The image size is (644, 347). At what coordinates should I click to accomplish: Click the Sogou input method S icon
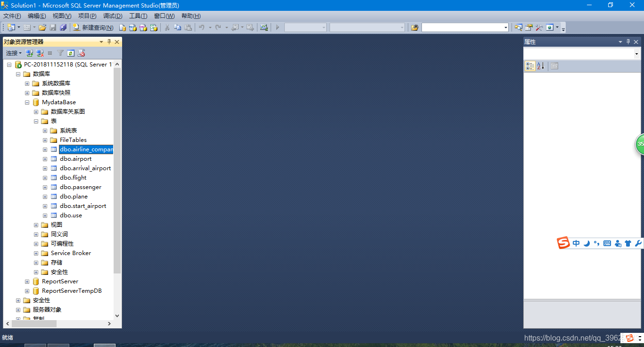point(563,243)
